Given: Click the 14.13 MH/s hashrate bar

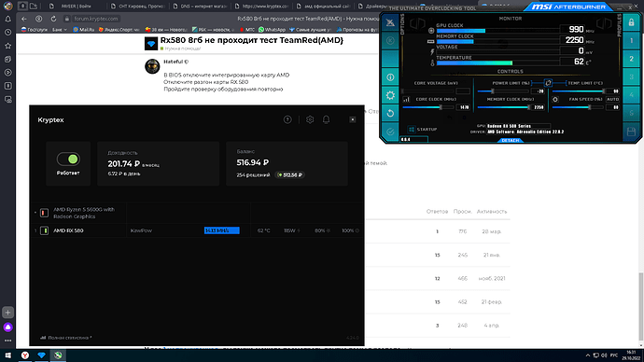Looking at the screenshot, I should (222, 230).
